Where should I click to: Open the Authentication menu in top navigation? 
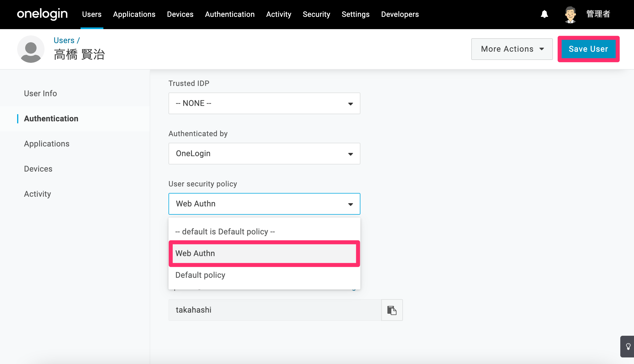point(230,14)
